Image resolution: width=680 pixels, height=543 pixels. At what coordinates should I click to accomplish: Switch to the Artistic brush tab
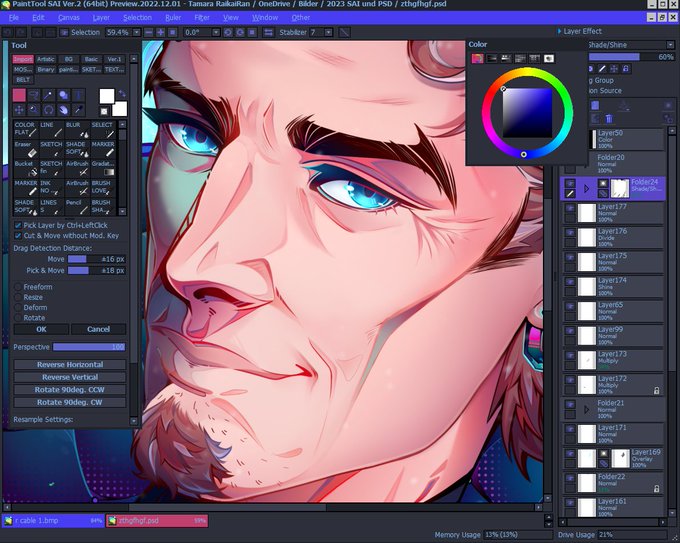(x=46, y=59)
